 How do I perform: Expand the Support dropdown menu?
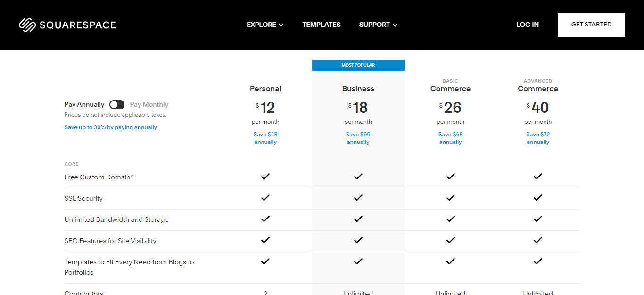pos(378,25)
